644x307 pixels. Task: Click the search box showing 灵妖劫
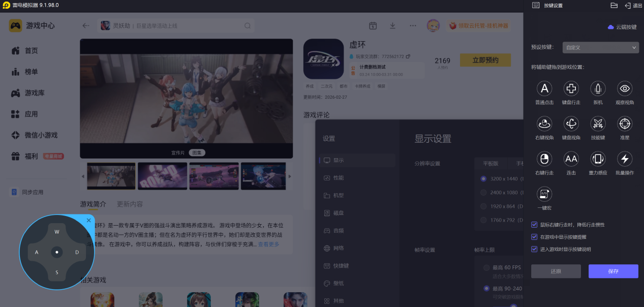pos(176,25)
